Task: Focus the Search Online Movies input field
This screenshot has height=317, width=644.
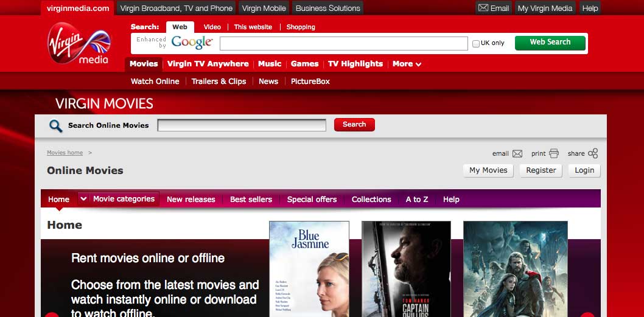Action: coord(242,125)
